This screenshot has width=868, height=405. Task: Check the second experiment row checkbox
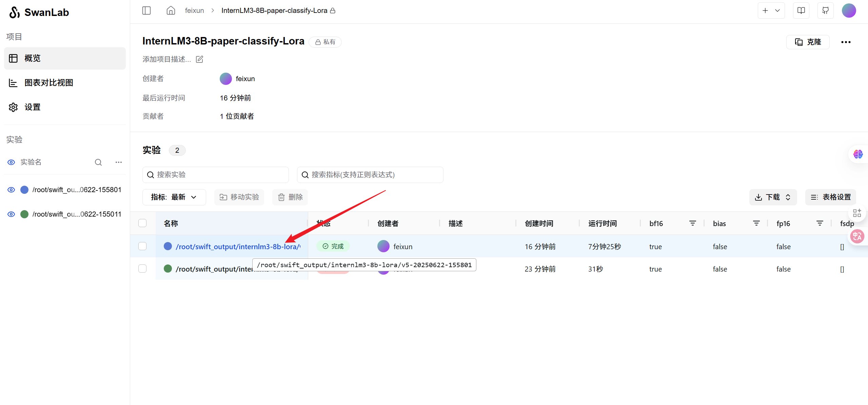click(x=142, y=269)
